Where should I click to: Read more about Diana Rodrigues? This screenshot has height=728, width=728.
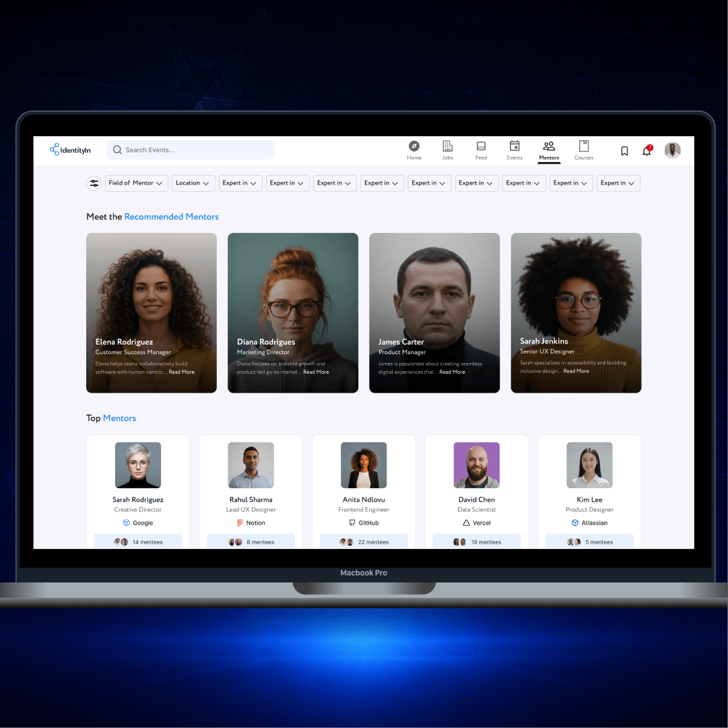pyautogui.click(x=316, y=372)
